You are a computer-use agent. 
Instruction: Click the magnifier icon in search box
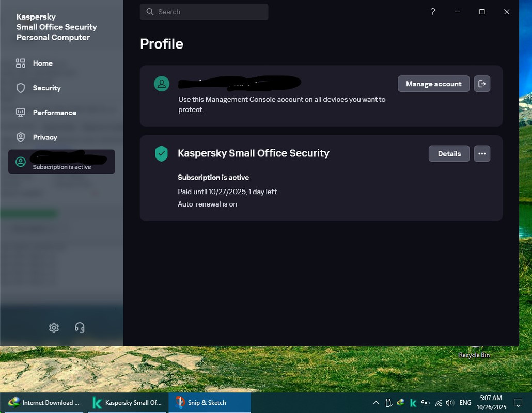tap(150, 12)
